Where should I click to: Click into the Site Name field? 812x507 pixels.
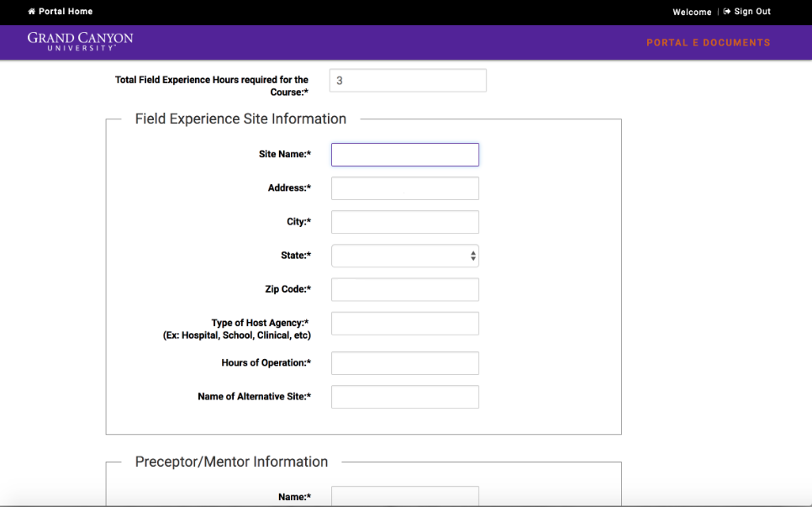405,155
